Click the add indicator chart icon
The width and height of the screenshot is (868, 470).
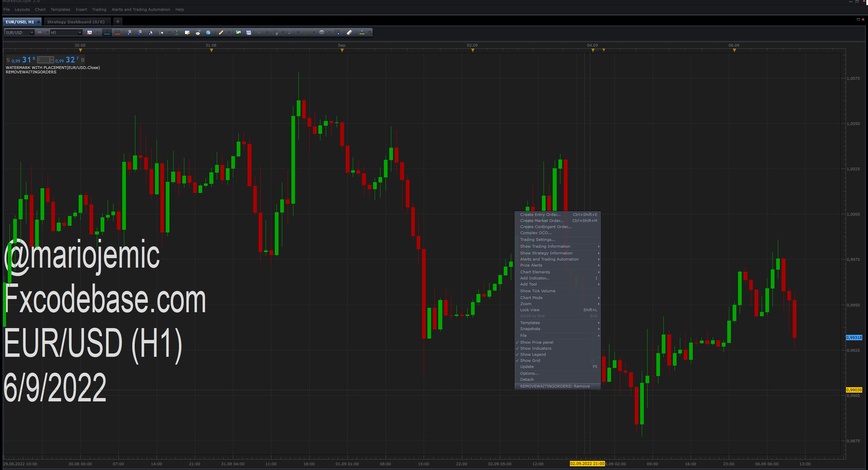coord(249,33)
